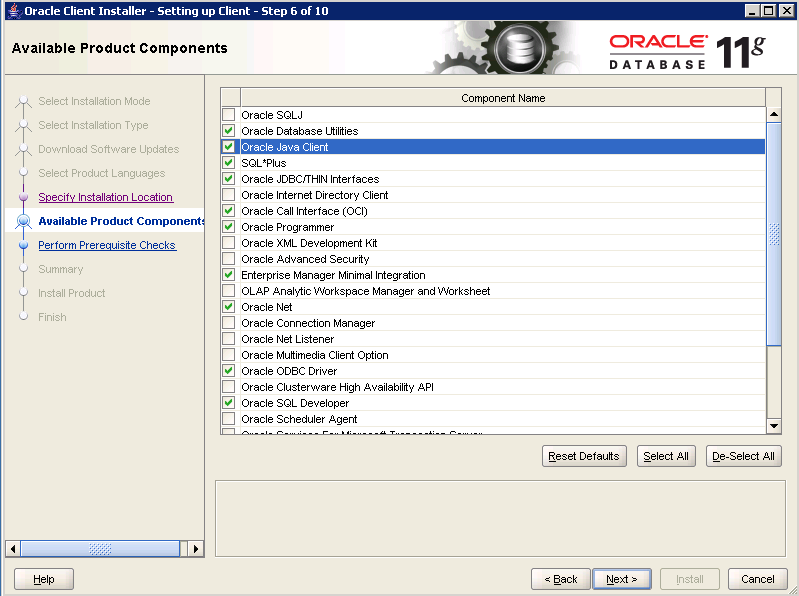Image resolution: width=799 pixels, height=596 pixels.
Task: Uncheck Oracle JDBC/THIN Interfaces checkbox
Action: [x=229, y=179]
